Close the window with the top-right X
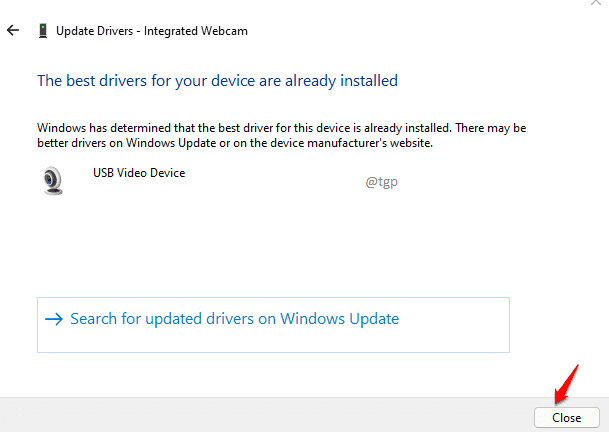This screenshot has width=609, height=432. click(x=596, y=2)
